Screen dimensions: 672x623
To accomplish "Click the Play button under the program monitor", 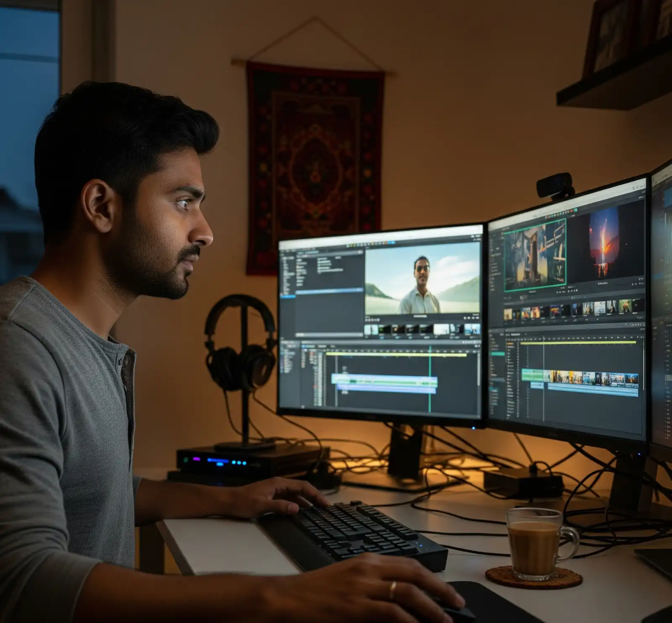I will [x=372, y=319].
